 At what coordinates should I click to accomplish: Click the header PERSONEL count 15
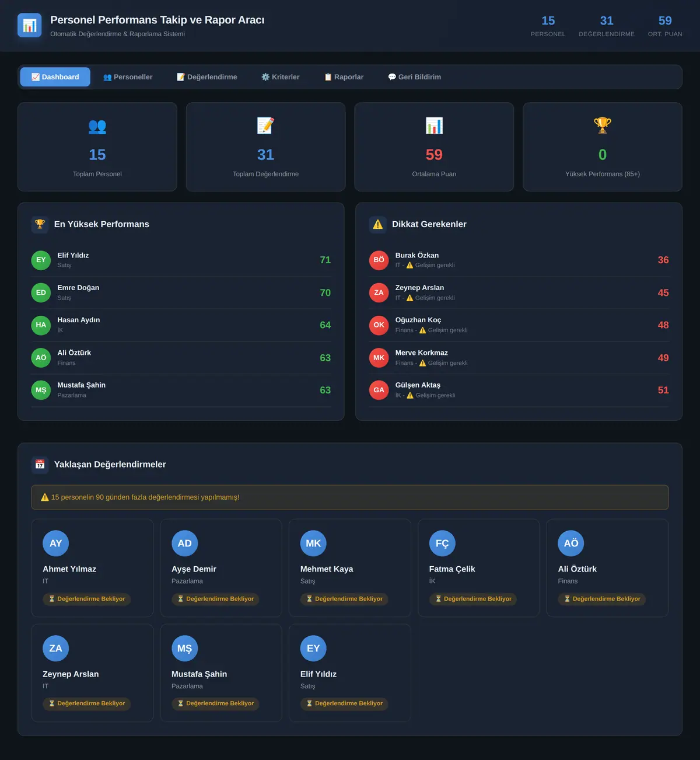click(548, 21)
